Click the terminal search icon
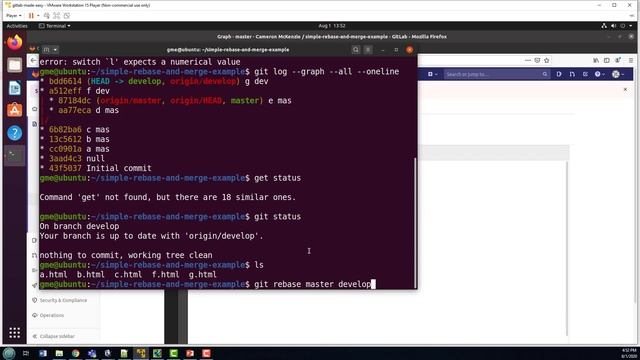This screenshot has width=640, height=360. pyautogui.click(x=356, y=49)
